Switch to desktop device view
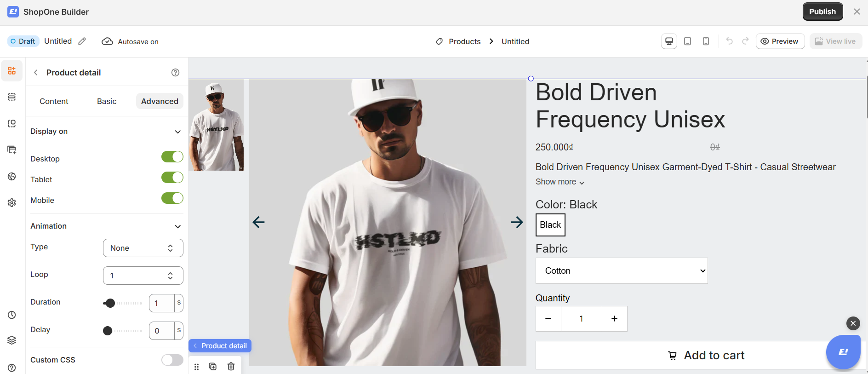Image resolution: width=868 pixels, height=374 pixels. tap(669, 41)
